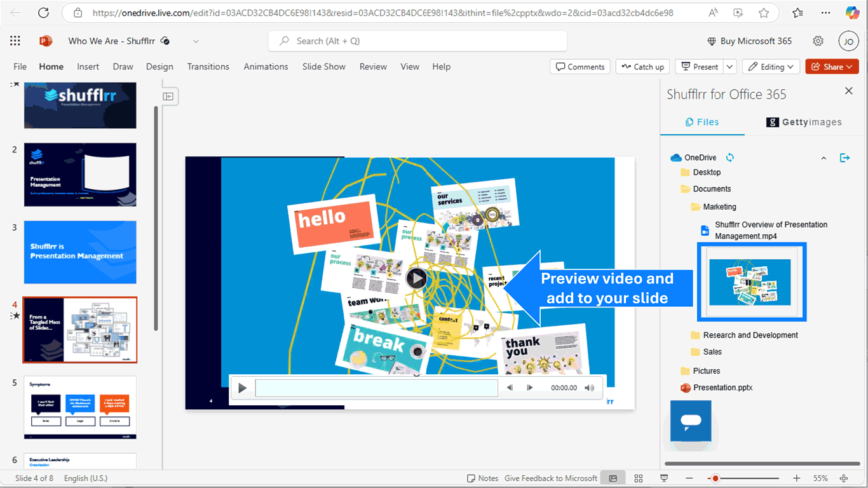Skip backward in the video controls

tap(510, 388)
